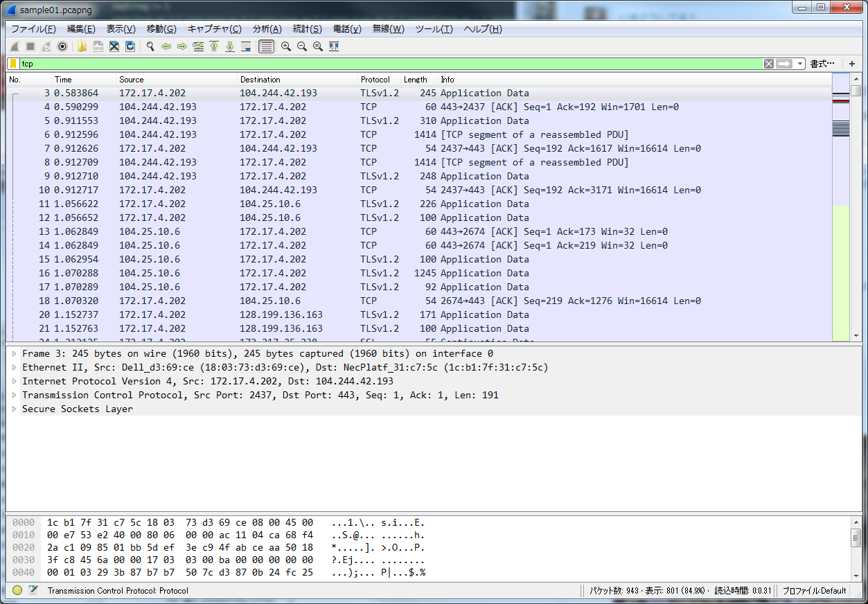Add a filter button with the plus icon
The width and height of the screenshot is (868, 604).
[x=852, y=64]
